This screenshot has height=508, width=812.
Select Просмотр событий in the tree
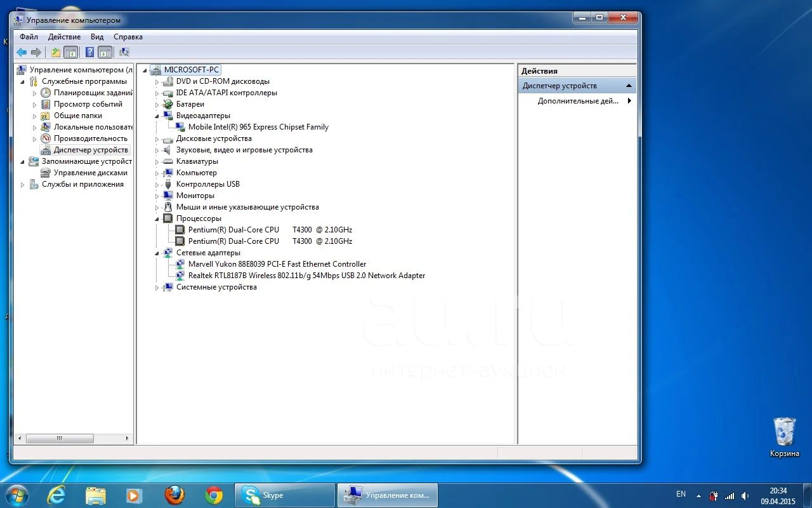point(88,104)
